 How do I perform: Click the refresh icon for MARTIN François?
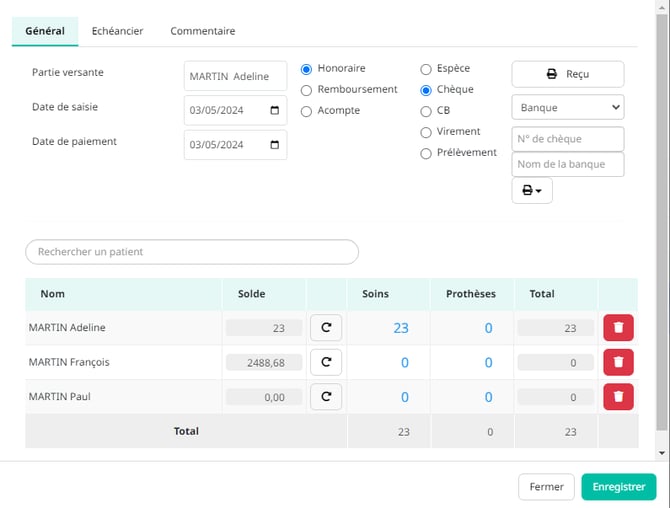[x=326, y=362]
